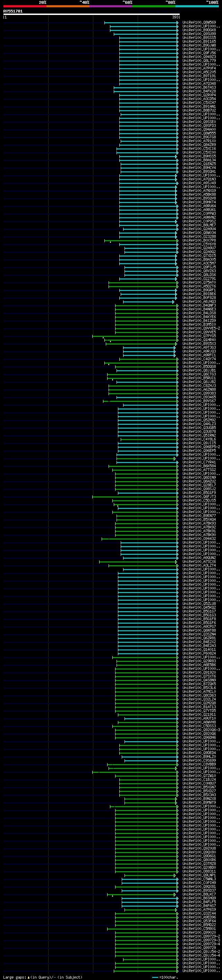Image resolution: width=222 pixels, height=980 pixels.
Task: Select hit UniRef100_B4QNF3
Action: pos(199,306)
